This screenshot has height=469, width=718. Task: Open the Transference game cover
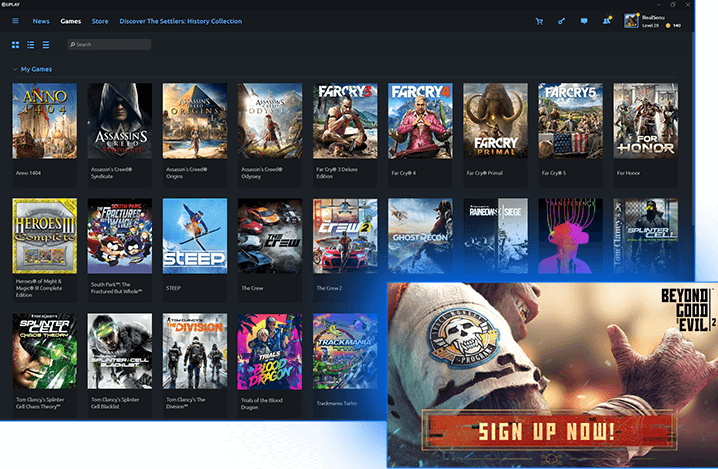[570, 236]
